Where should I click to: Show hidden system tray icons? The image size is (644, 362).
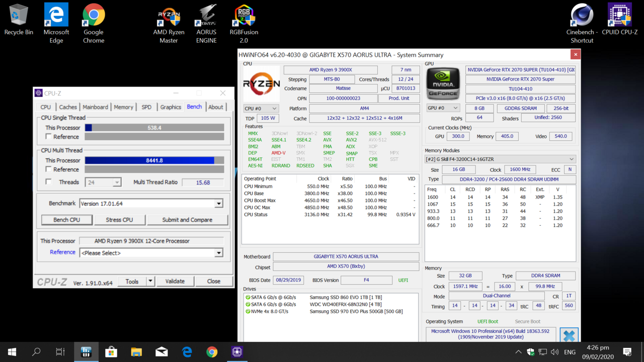pyautogui.click(x=518, y=352)
